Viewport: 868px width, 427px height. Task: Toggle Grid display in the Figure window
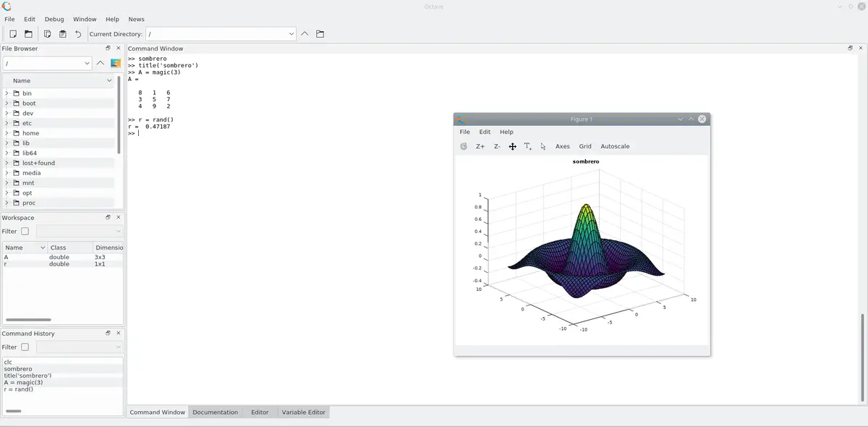(584, 146)
